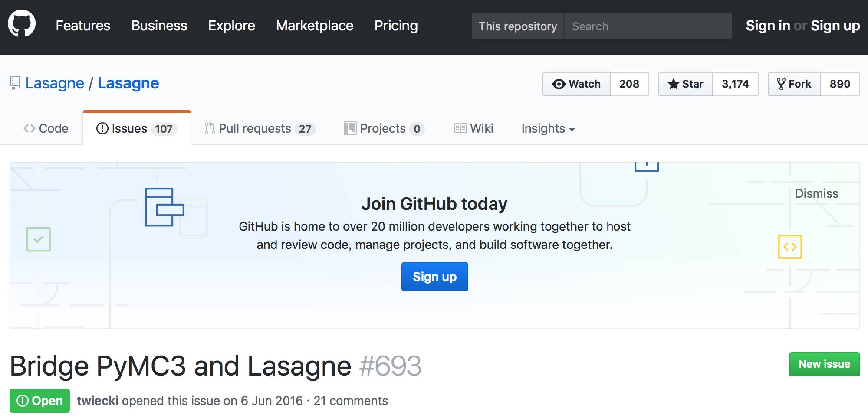868x418 pixels.
Task: Open the Pull requests tab
Action: [260, 128]
